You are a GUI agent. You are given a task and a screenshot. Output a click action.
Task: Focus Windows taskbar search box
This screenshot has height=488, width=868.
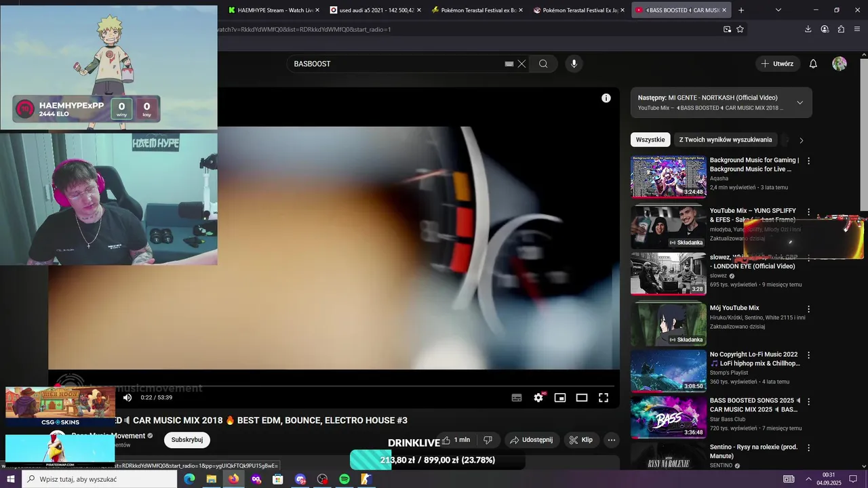pos(99,479)
